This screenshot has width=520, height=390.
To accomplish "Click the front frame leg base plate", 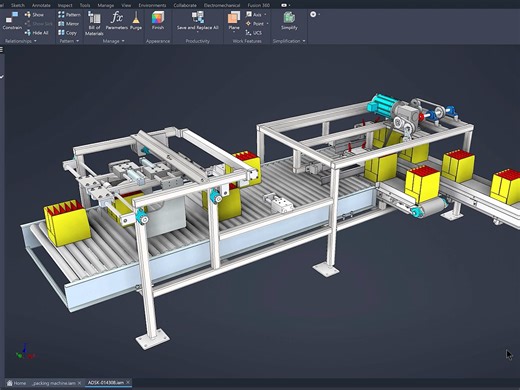I will (x=153, y=339).
